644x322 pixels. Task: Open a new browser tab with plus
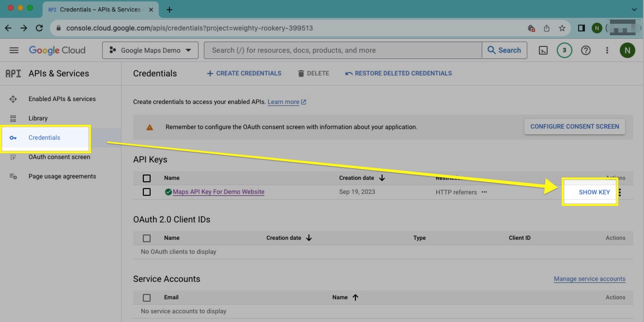click(169, 10)
